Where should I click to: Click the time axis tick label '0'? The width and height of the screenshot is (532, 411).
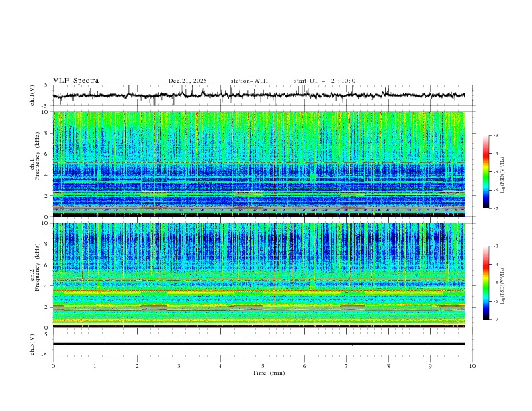click(x=53, y=366)
